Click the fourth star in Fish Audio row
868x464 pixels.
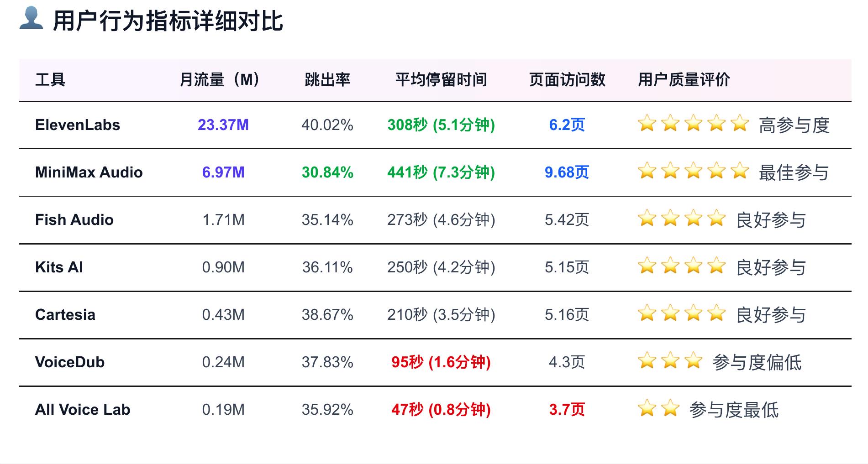(x=716, y=218)
